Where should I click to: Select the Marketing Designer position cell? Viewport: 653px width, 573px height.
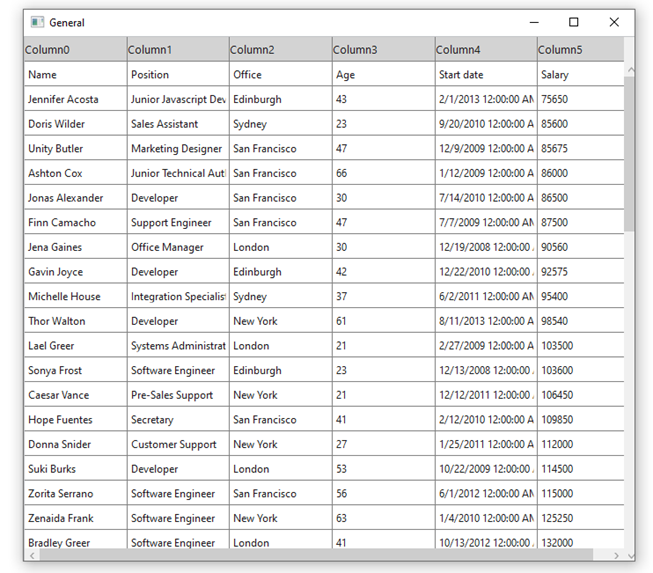178,149
